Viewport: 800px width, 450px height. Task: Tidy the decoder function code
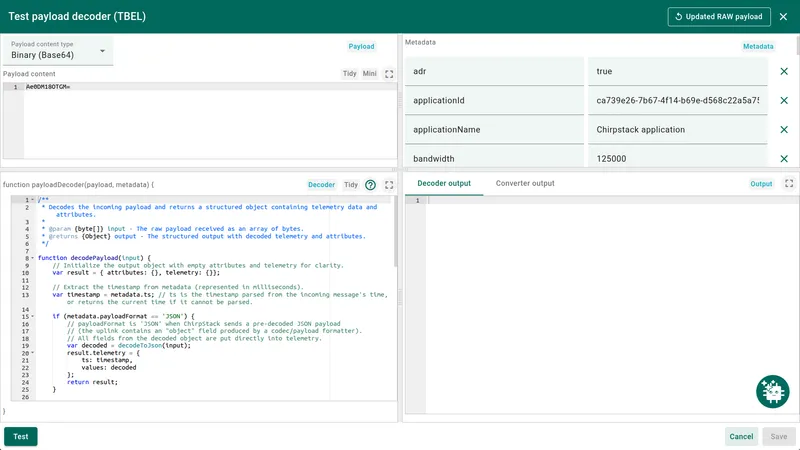[351, 185]
